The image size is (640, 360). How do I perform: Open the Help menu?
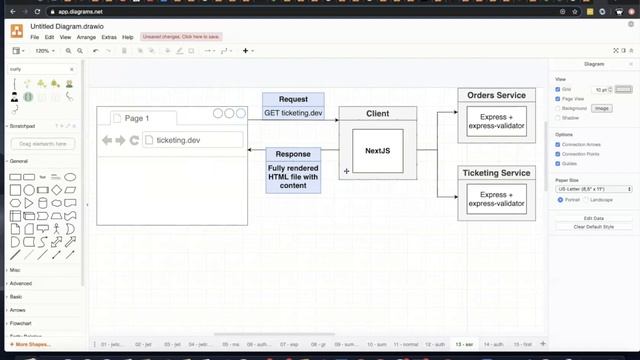point(128,37)
